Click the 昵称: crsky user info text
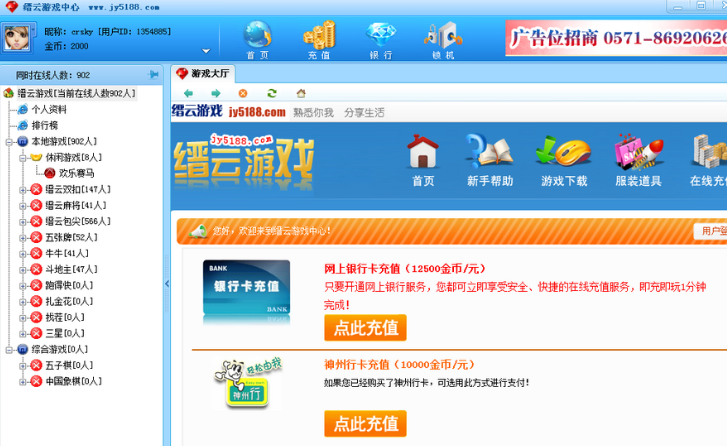Screen dimensions: 727x446 [108, 32]
